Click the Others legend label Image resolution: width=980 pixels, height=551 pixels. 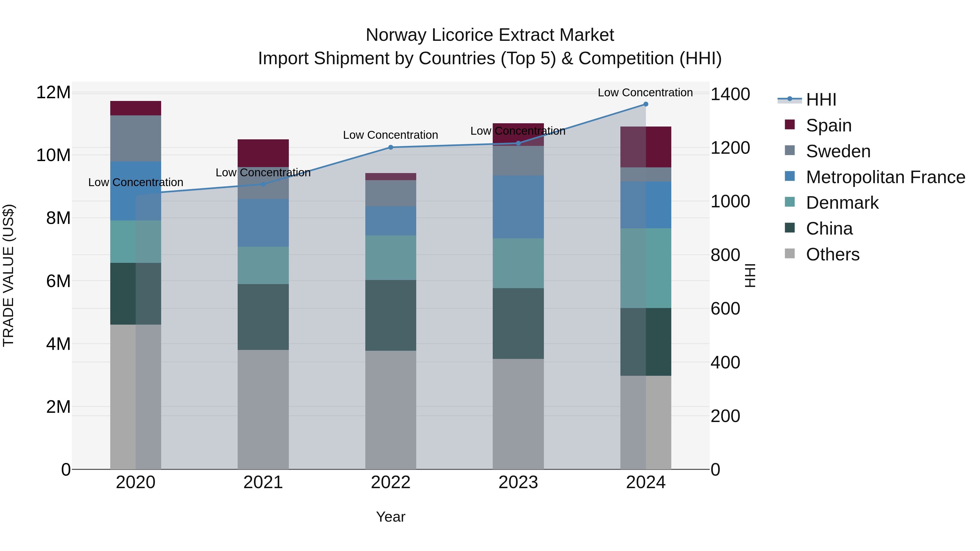[x=833, y=255]
